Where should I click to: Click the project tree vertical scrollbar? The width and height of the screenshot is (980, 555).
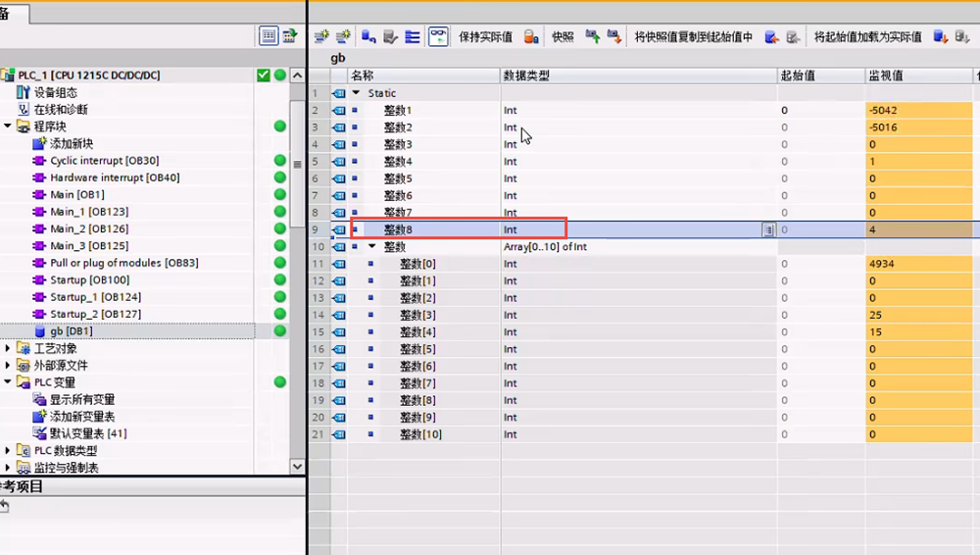coord(297,165)
